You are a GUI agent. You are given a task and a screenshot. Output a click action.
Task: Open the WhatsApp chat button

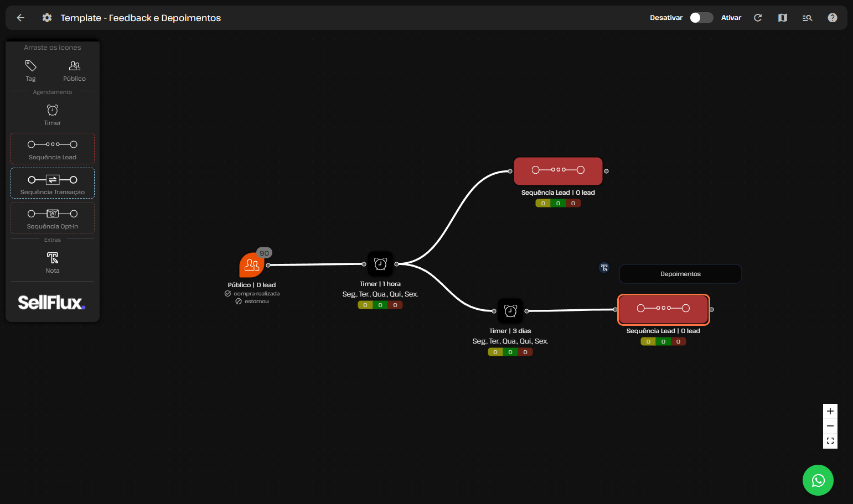pos(818,480)
